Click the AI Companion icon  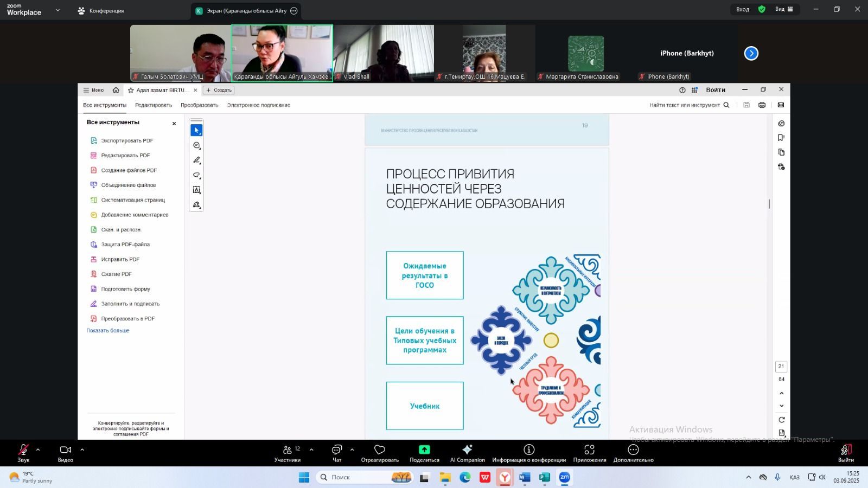467,453
